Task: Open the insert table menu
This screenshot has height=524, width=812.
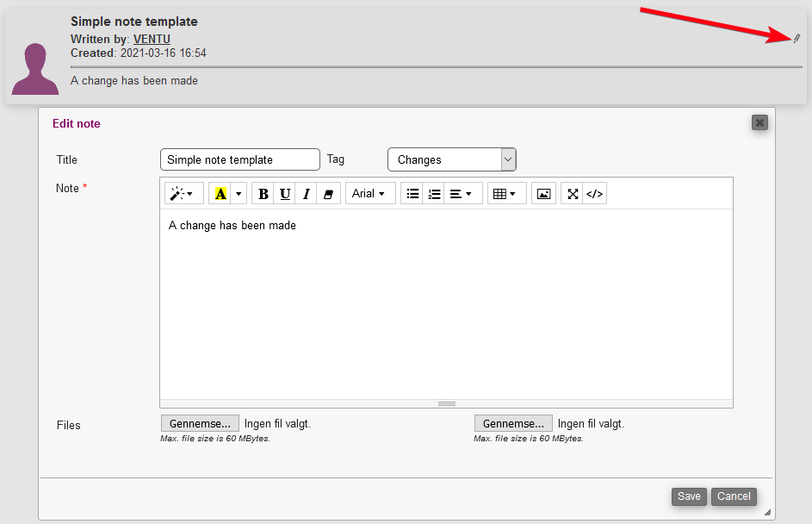Action: (504, 194)
